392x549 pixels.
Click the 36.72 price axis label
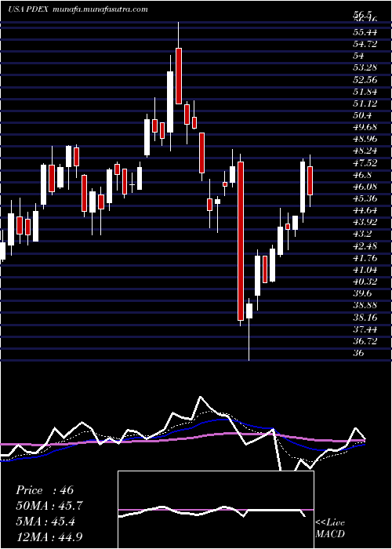[365, 341]
